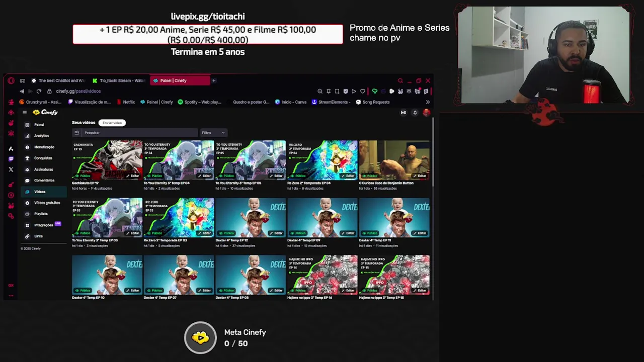Open Cinefy notifications bell

point(415,113)
